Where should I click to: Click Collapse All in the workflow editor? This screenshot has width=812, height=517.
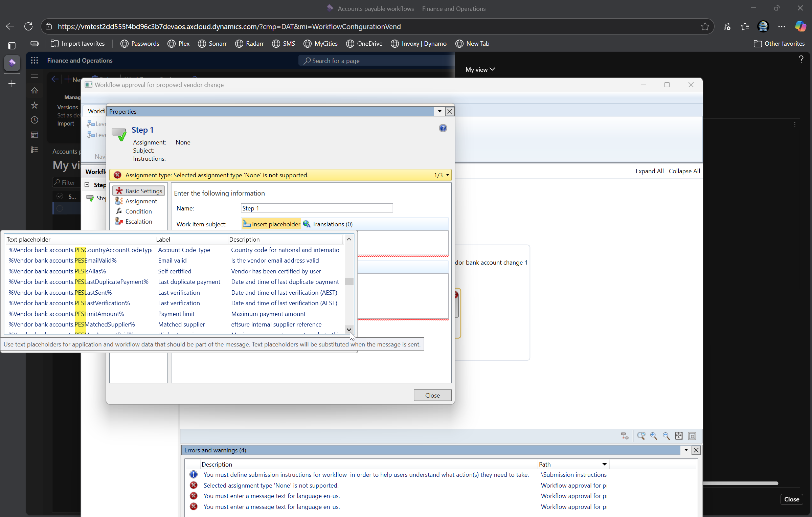pos(684,171)
